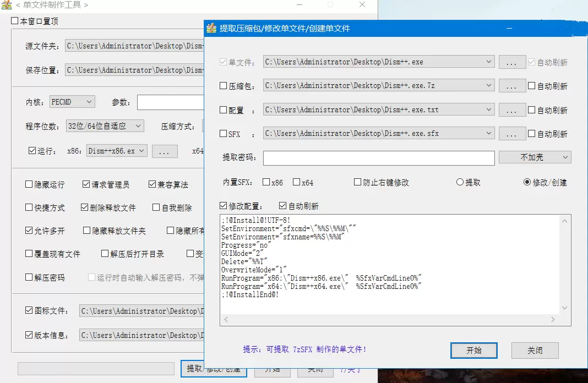
Task: Expand the SFX path dropdown
Action: click(489, 133)
